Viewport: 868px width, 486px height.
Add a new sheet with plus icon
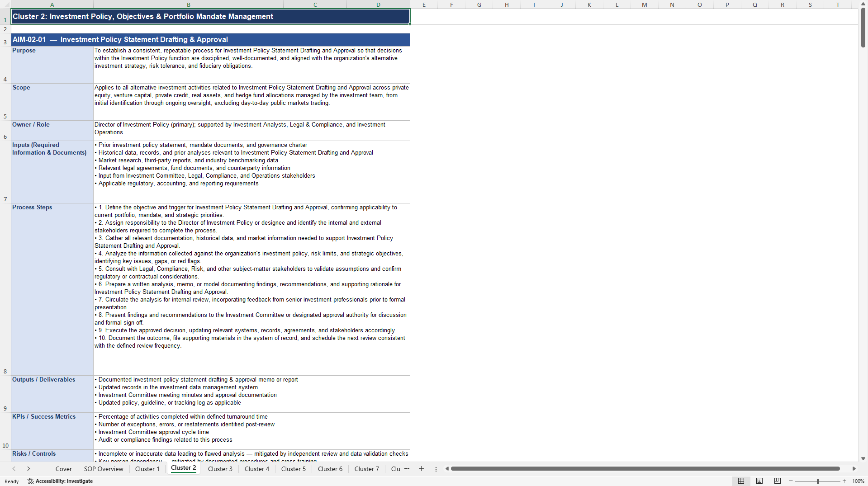[421, 469]
